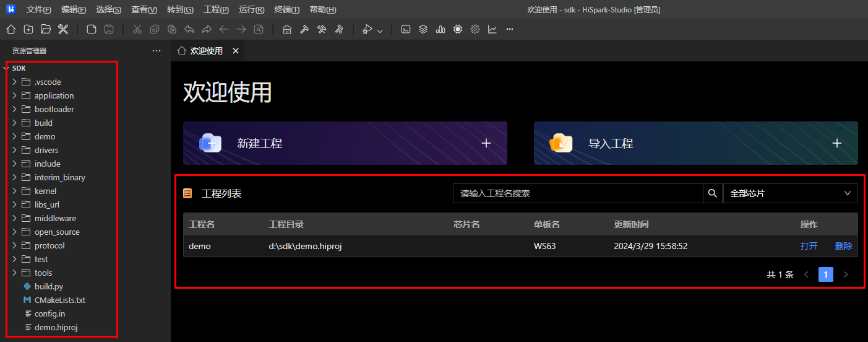Open the 终端(T) menu
Image resolution: width=868 pixels, height=342 pixels.
click(286, 10)
